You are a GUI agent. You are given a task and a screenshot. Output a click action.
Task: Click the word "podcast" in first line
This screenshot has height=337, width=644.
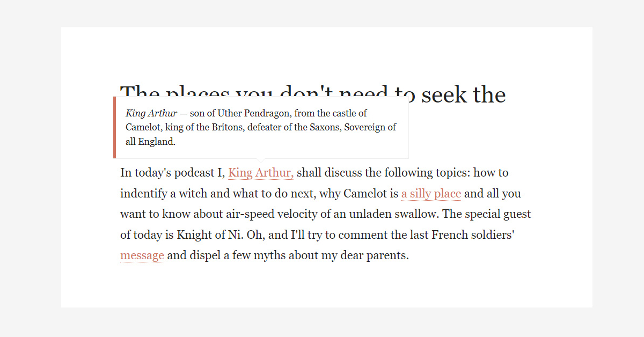click(x=194, y=173)
